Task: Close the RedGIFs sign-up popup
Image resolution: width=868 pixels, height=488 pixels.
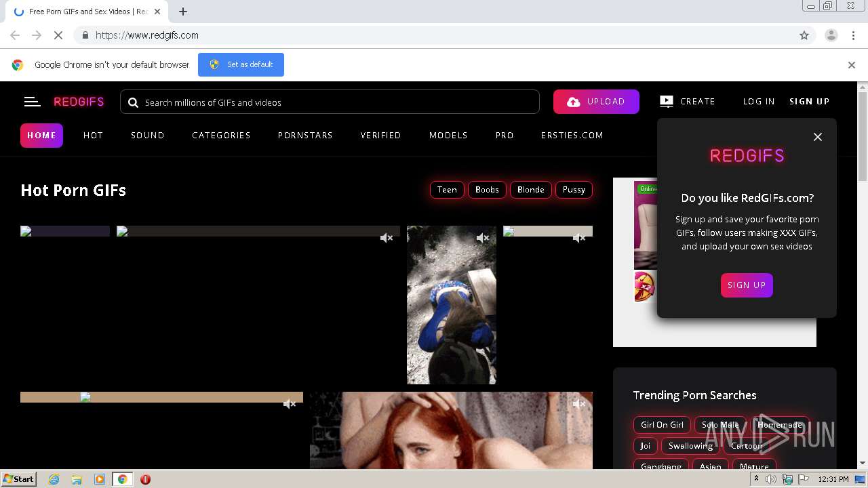Action: [x=818, y=137]
